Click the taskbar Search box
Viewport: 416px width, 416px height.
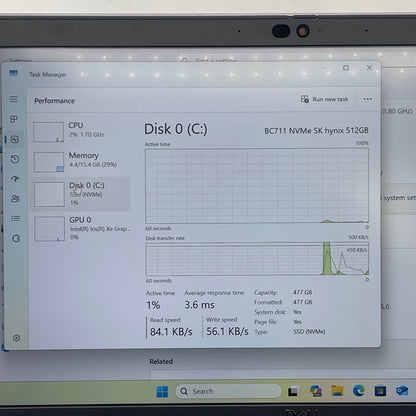(228, 391)
